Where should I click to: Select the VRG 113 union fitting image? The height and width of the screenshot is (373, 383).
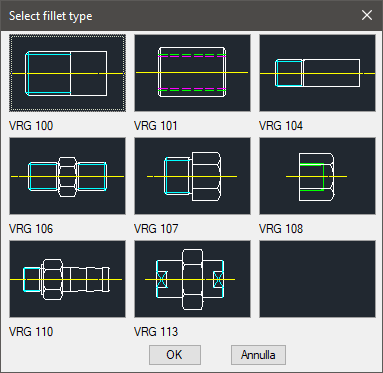(x=192, y=279)
